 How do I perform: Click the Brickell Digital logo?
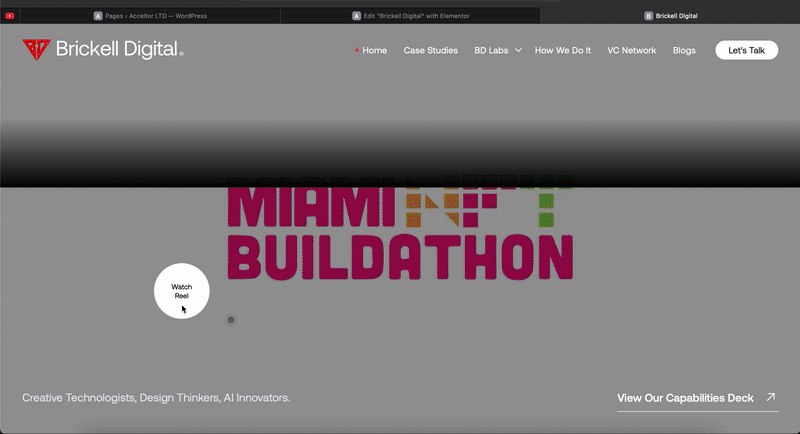pos(103,49)
